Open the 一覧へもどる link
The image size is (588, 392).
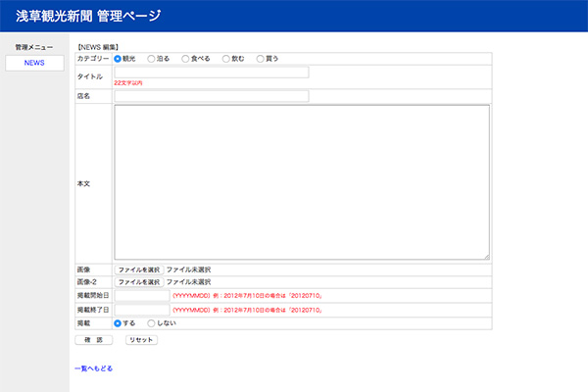pos(93,368)
